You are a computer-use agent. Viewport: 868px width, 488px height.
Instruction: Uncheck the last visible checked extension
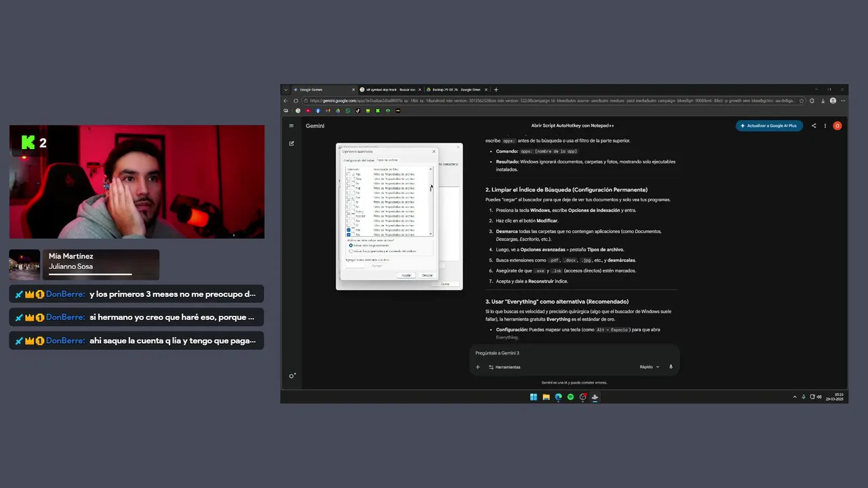pos(349,235)
